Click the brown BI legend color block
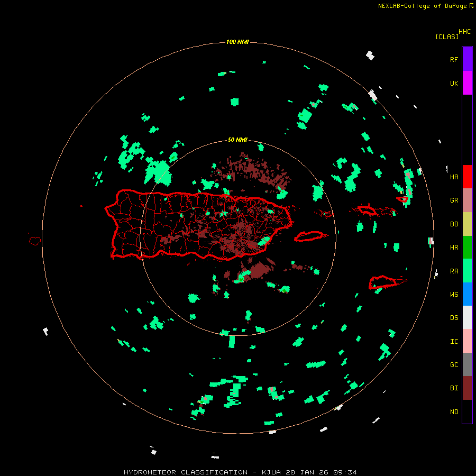 [x=467, y=388]
